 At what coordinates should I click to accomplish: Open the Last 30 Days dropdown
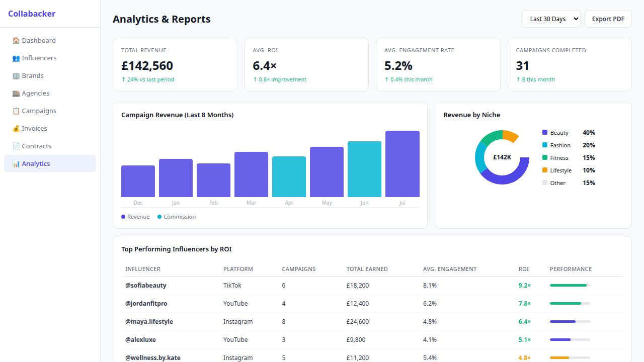(551, 19)
